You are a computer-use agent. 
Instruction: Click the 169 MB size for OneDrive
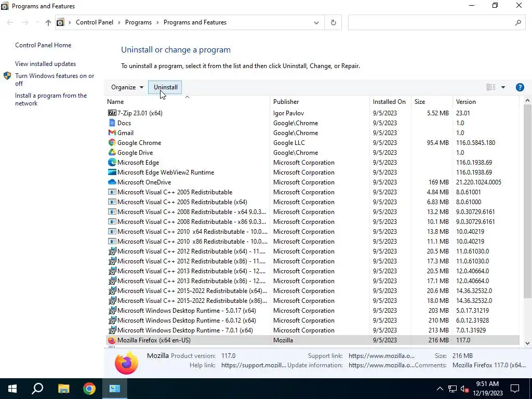tap(438, 182)
